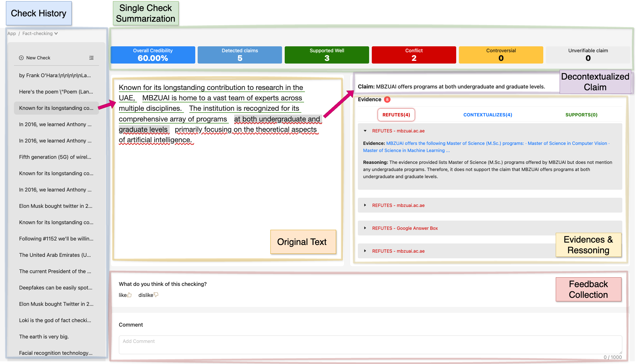Screen dimensions: 636x364
Task: Select the REFUTES(4) tab
Action: point(396,115)
